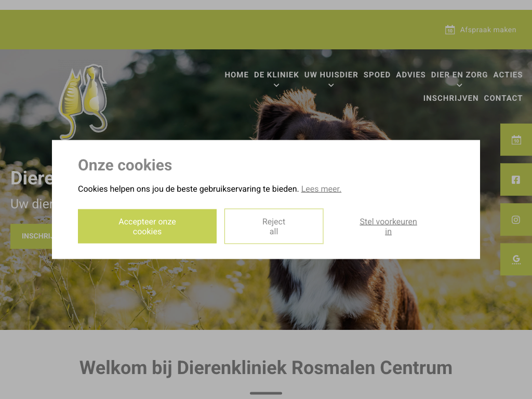Image resolution: width=532 pixels, height=399 pixels.
Task: Open the sidebar calendar appointment icon
Action: point(516,140)
